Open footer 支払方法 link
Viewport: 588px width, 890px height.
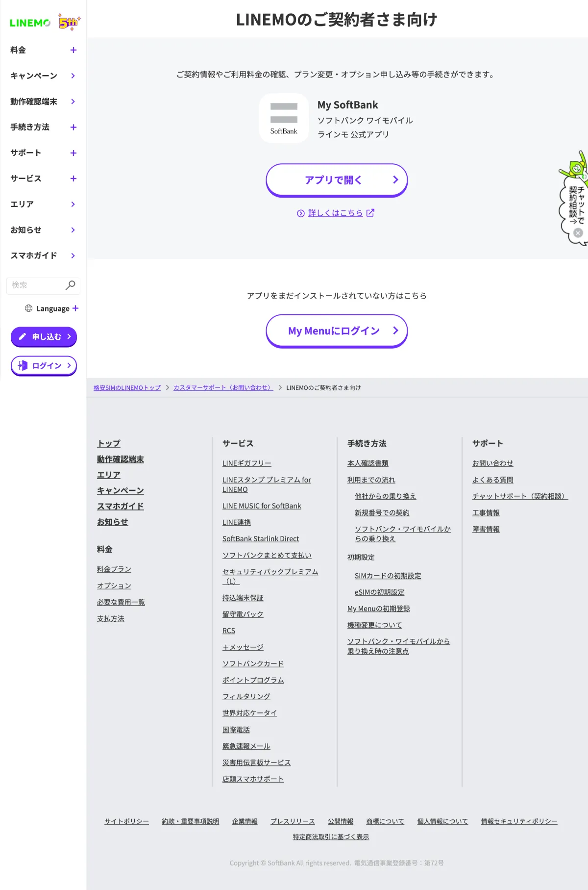click(111, 619)
